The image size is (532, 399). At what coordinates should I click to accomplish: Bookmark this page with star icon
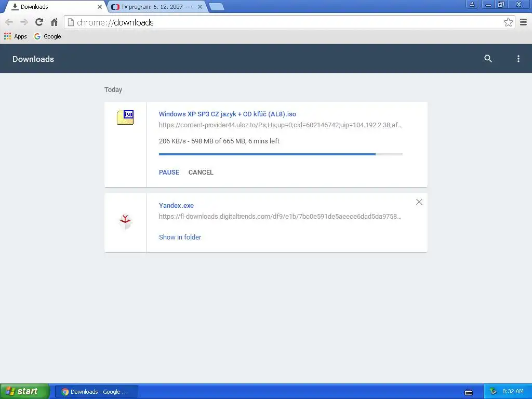(x=508, y=22)
